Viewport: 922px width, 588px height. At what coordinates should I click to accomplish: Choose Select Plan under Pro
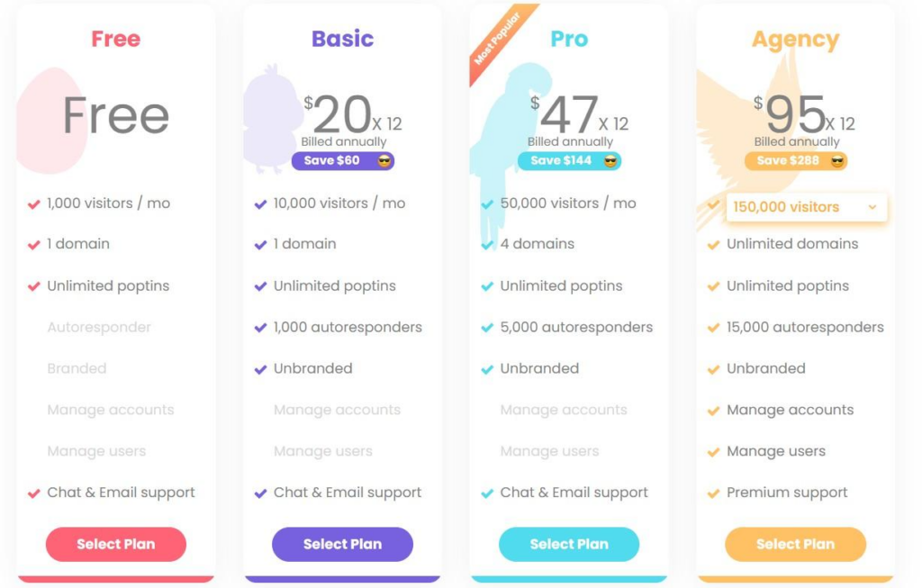(569, 544)
